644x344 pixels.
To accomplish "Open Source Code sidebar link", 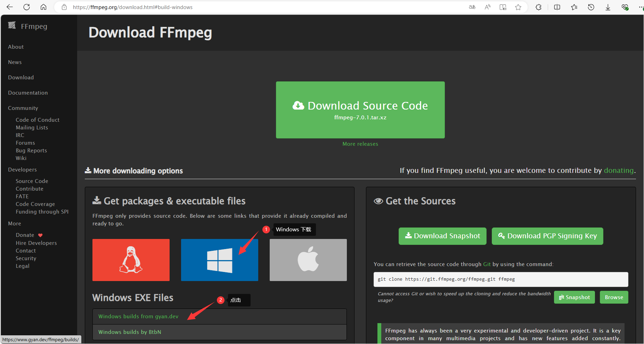I will tap(32, 181).
